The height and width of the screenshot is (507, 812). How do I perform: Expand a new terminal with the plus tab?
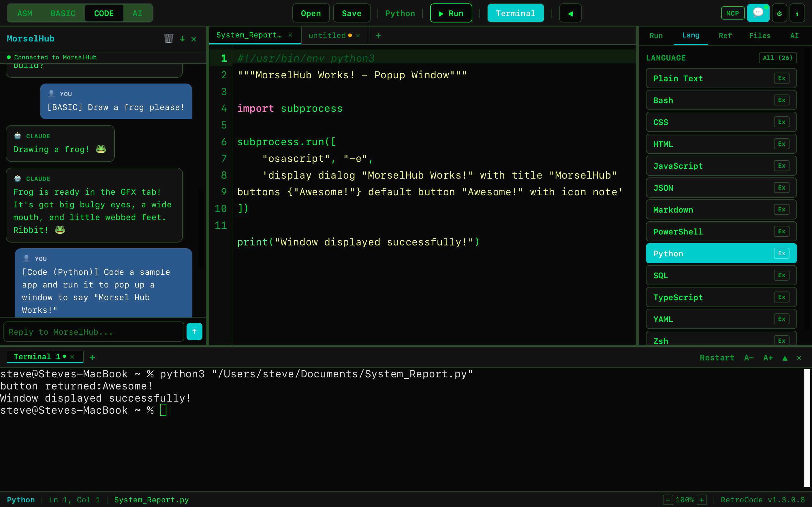point(92,357)
